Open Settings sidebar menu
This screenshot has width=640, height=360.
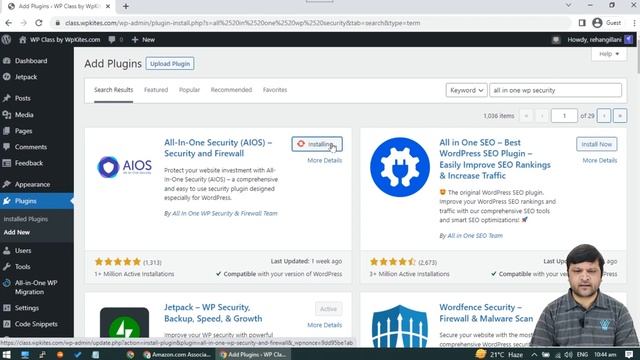27,308
